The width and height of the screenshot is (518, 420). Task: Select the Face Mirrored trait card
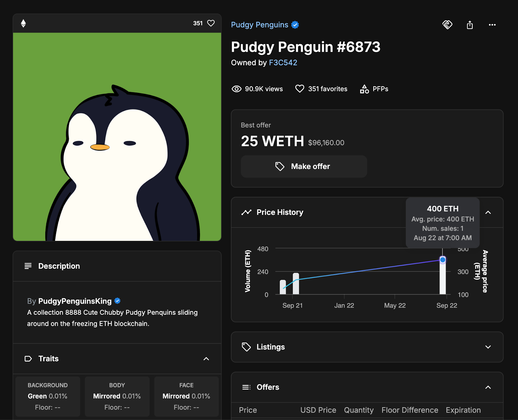186,396
